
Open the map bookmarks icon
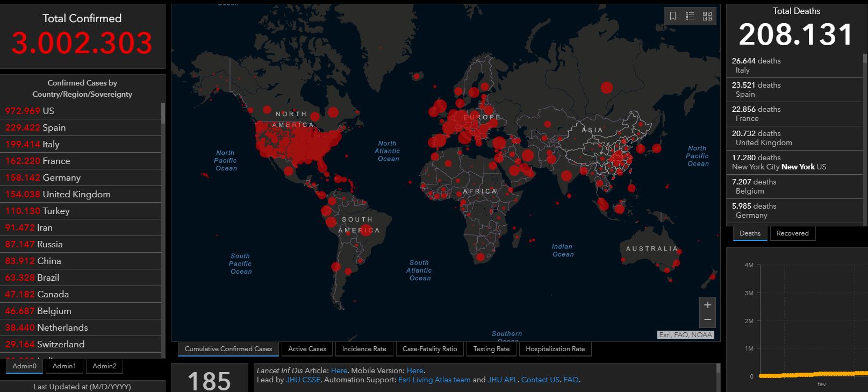coord(673,16)
